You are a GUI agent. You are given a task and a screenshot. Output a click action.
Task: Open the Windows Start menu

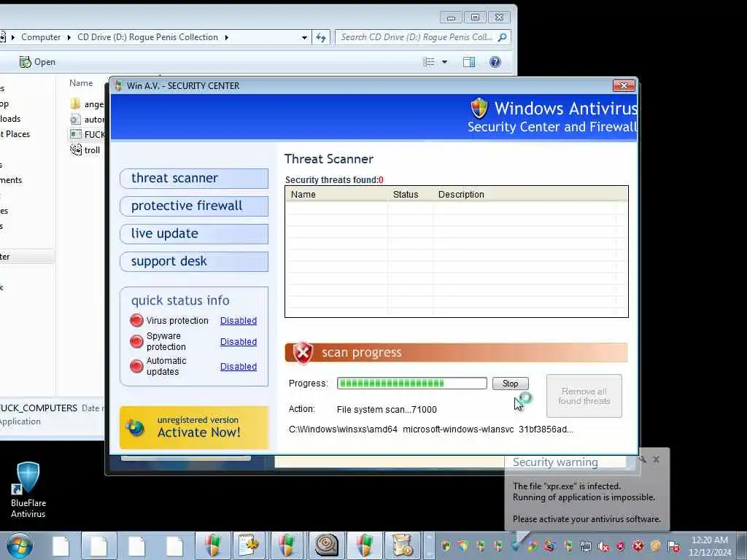pos(20,545)
